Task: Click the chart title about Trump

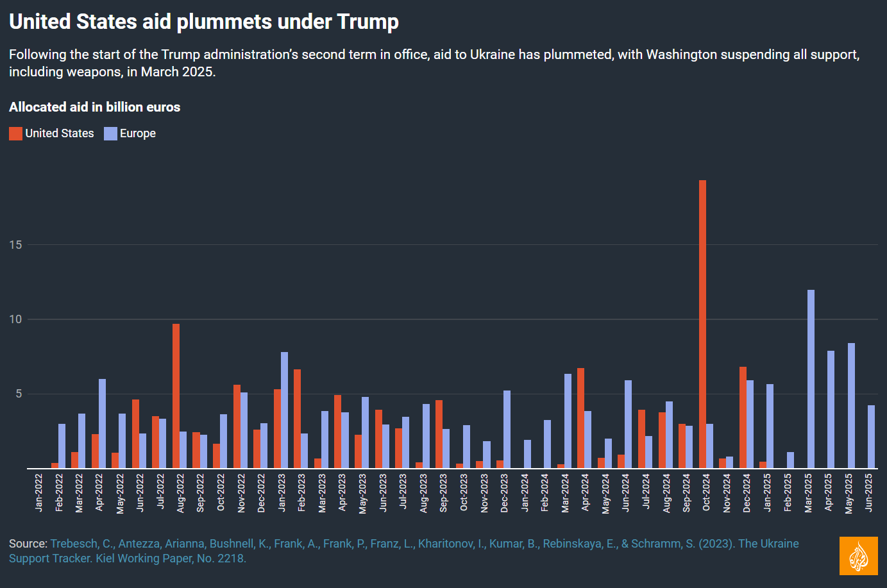Action: click(x=204, y=22)
